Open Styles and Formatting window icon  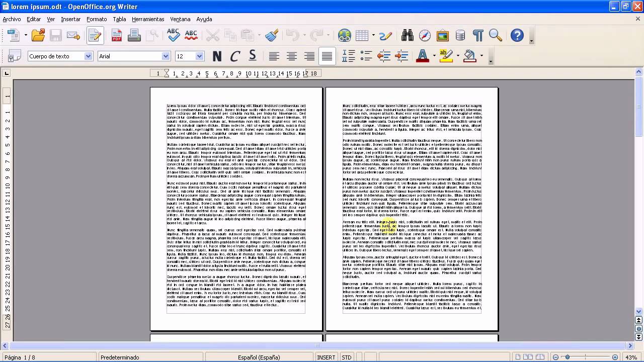pos(14,56)
